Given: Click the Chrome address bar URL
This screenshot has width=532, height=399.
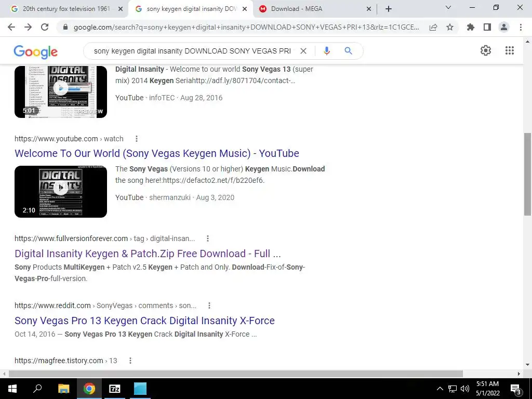Looking at the screenshot, I should [246, 27].
